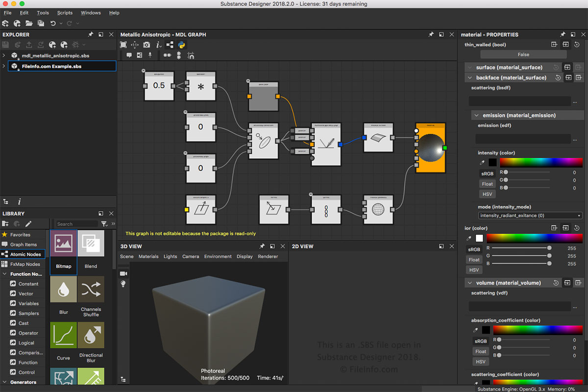The height and width of the screenshot is (392, 588).
Task: Click the frame icon beside the comment tool
Action: tap(140, 55)
